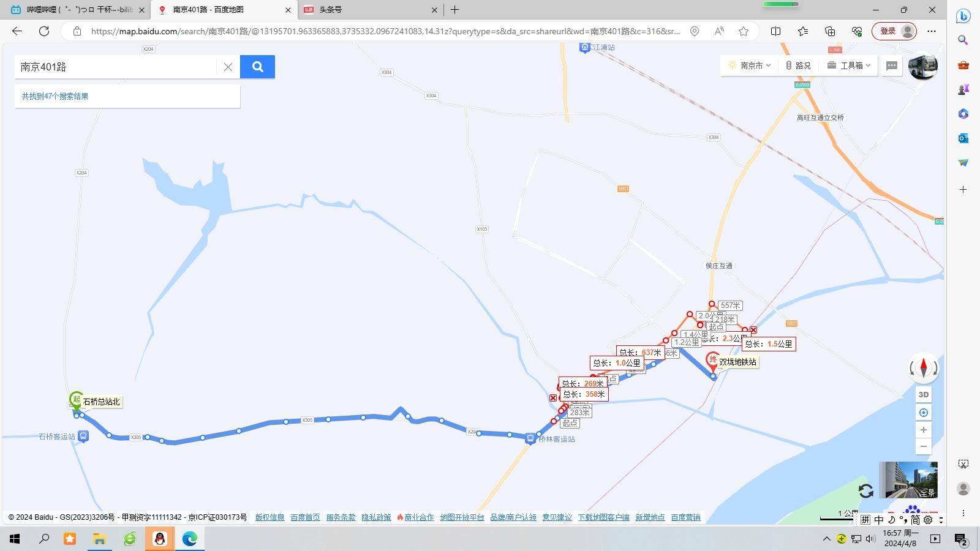
Task: Clear the search text with X icon
Action: point(228,67)
